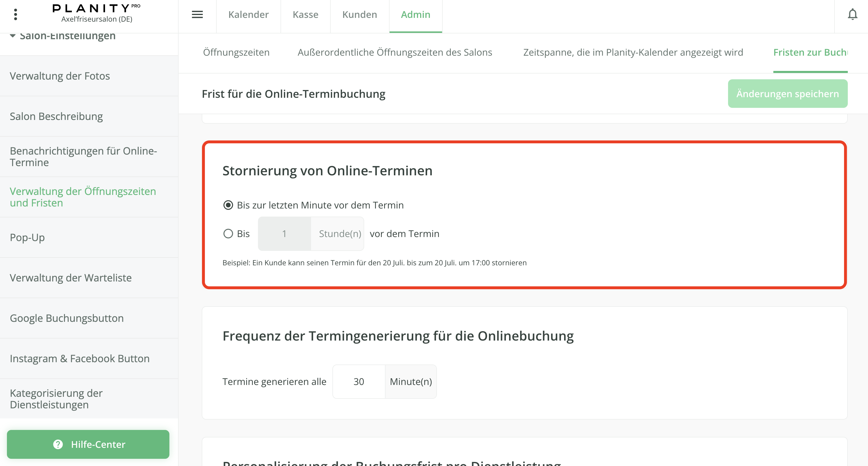Viewport: 868px width, 466px height.
Task: Go to the Kunden tab
Action: click(x=360, y=14)
